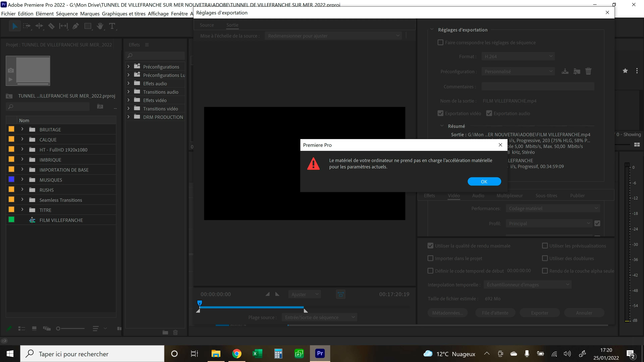Enable Importer dans le projet checkbox
This screenshot has width=644, height=362.
(x=430, y=258)
